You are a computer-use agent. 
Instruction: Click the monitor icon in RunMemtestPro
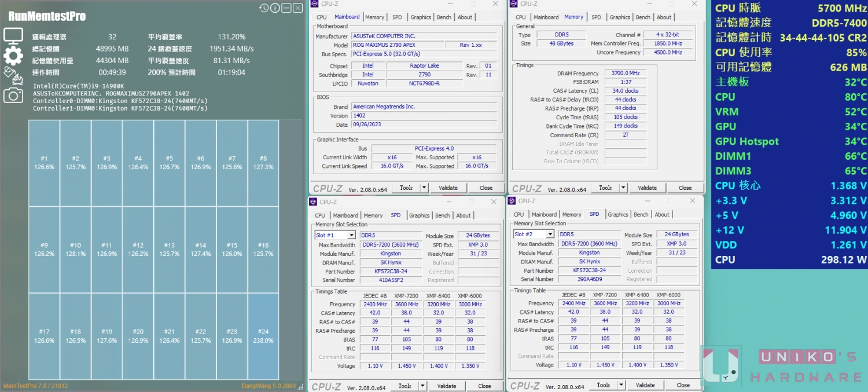tap(13, 35)
